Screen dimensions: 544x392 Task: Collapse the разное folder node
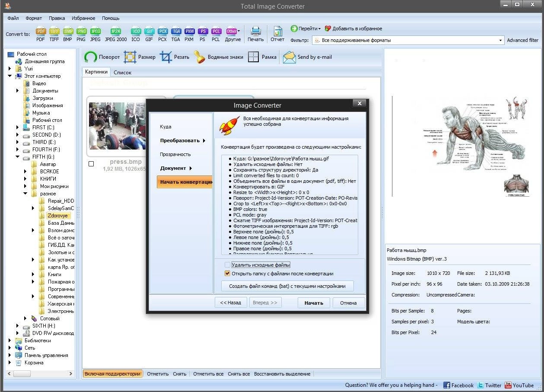coord(25,194)
